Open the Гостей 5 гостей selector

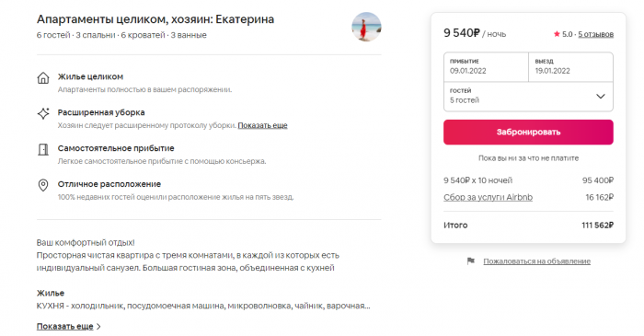[528, 97]
